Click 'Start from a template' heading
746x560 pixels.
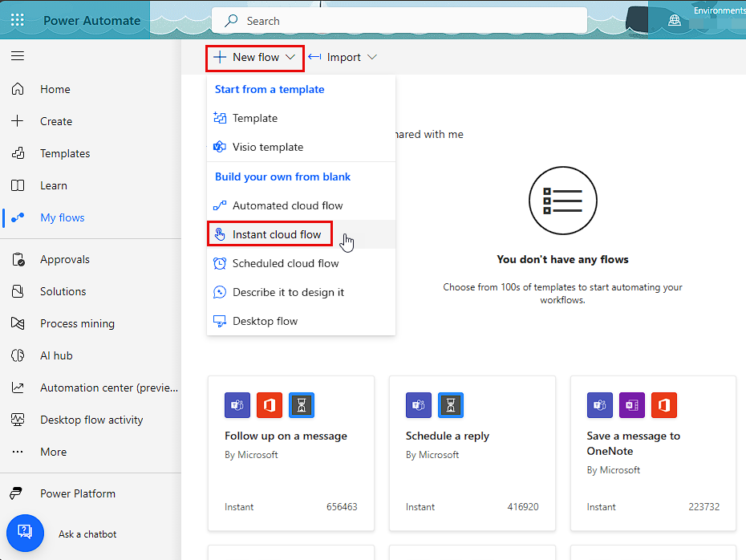270,89
